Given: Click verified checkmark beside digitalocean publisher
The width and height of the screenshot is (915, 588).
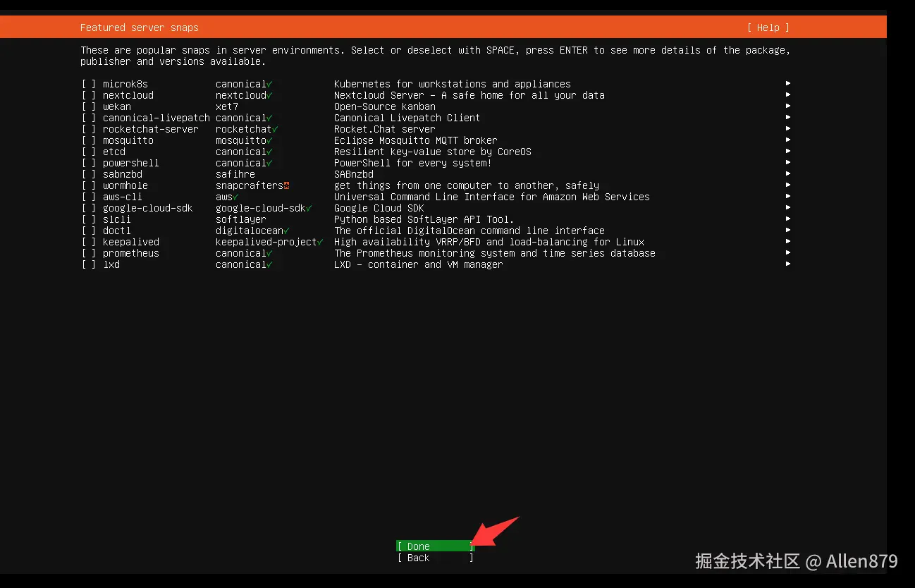Looking at the screenshot, I should click(286, 231).
